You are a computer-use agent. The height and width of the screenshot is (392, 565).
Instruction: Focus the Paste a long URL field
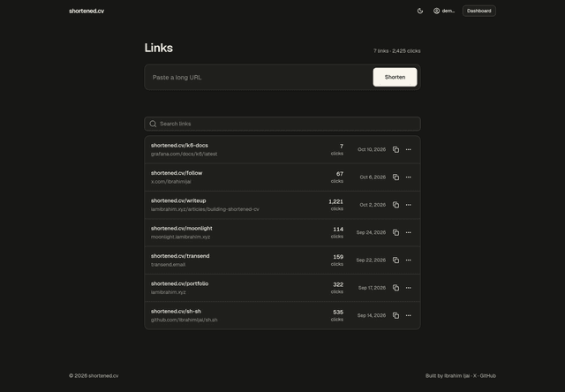[260, 77]
